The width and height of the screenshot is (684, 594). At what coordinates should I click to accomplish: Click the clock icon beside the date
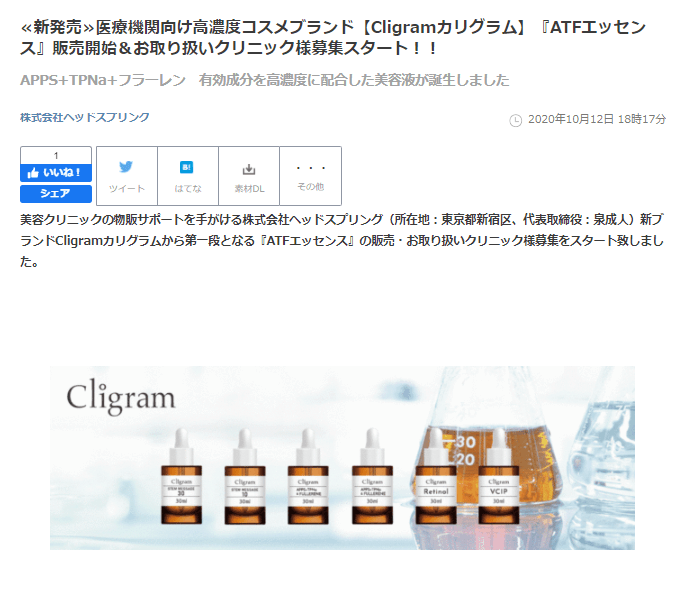(x=516, y=120)
